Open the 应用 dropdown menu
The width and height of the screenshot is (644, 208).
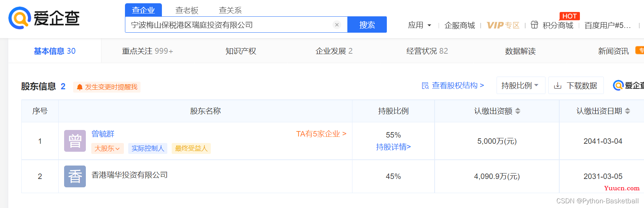tap(419, 25)
